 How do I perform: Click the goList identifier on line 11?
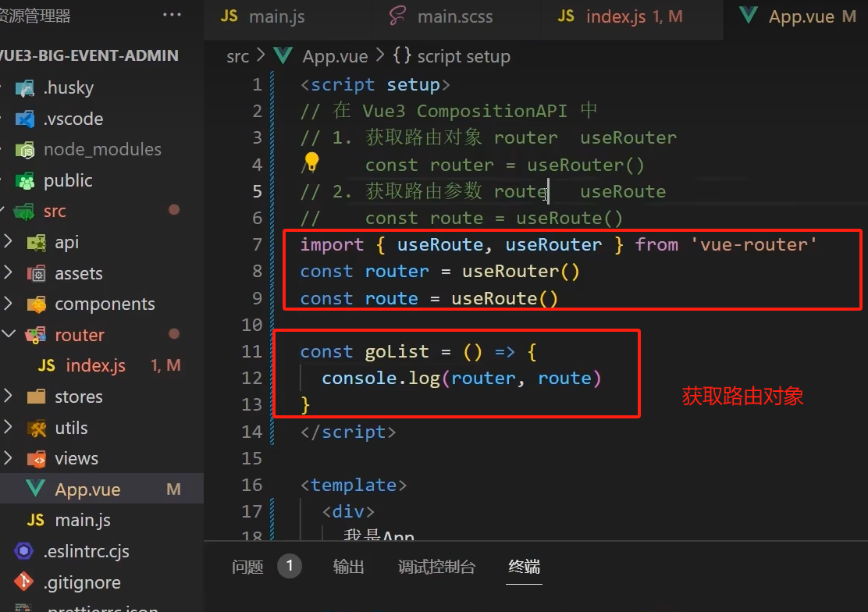click(x=397, y=352)
